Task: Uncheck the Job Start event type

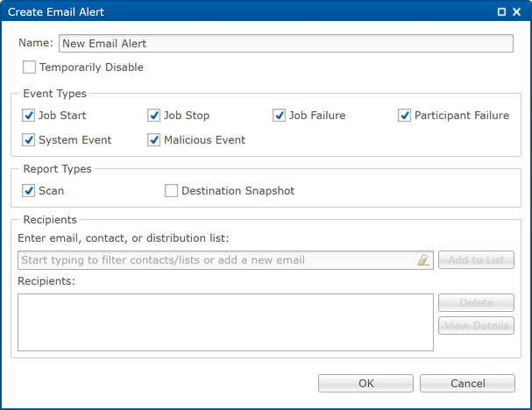Action: click(29, 116)
